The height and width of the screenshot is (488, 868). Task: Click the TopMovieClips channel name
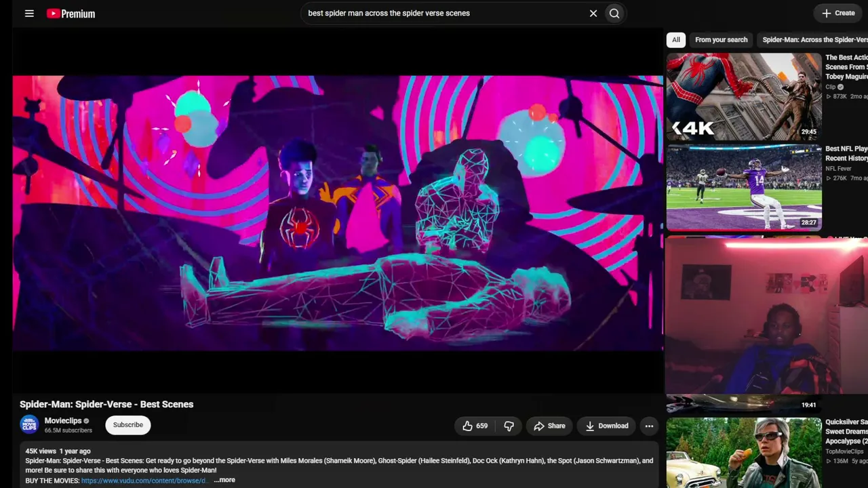pos(844,451)
